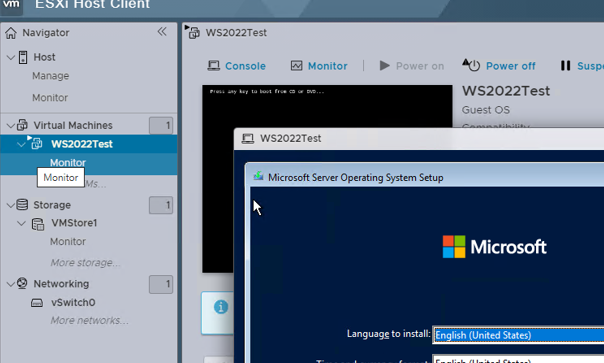The width and height of the screenshot is (604, 363).
Task: Click the Virtual Machines label in Navigator
Action: [x=73, y=125]
